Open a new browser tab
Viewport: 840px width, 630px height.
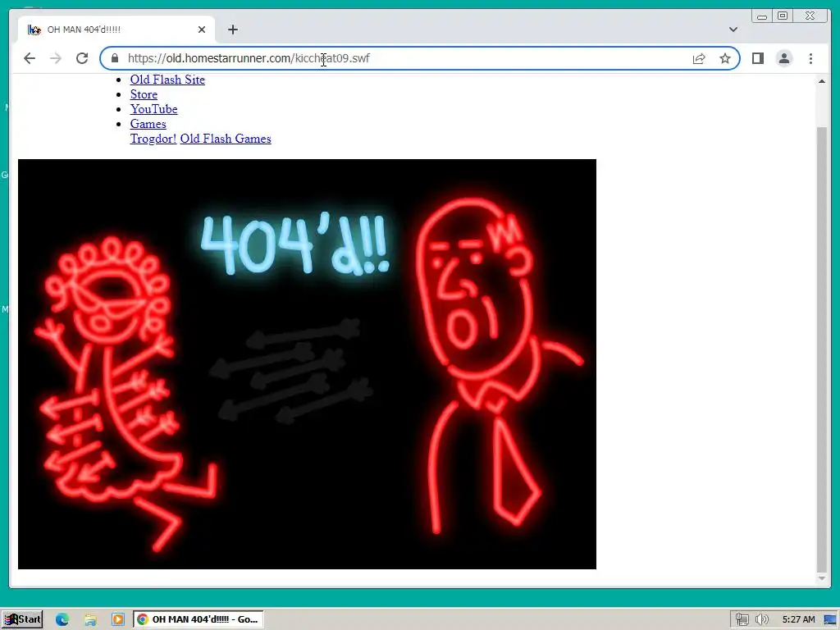(x=232, y=30)
